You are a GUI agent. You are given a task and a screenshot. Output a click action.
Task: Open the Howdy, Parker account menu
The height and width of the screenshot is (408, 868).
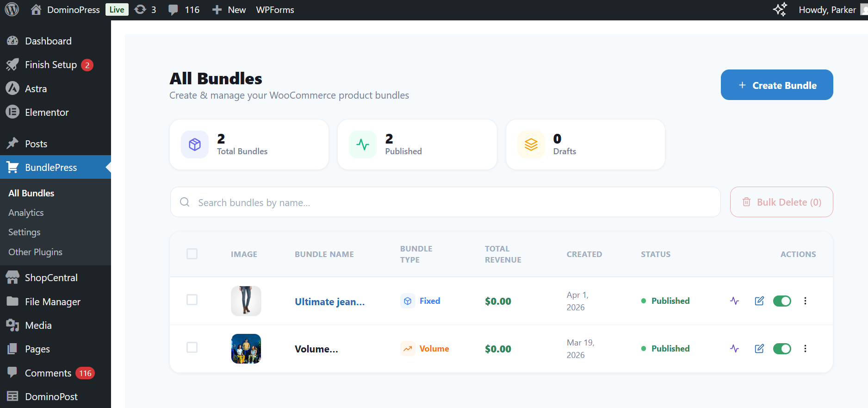(x=833, y=10)
